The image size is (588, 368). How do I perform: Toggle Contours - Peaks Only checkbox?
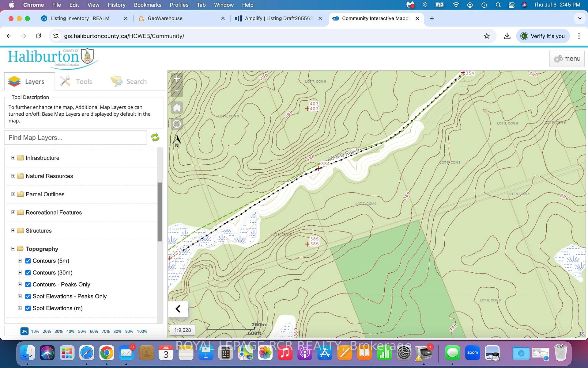(28, 285)
